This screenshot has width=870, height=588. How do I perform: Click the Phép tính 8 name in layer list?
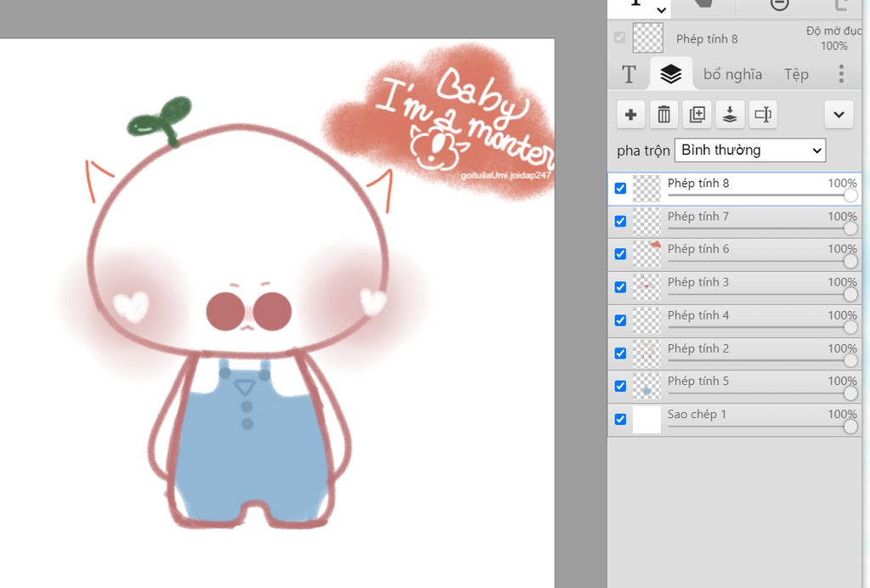click(x=698, y=184)
